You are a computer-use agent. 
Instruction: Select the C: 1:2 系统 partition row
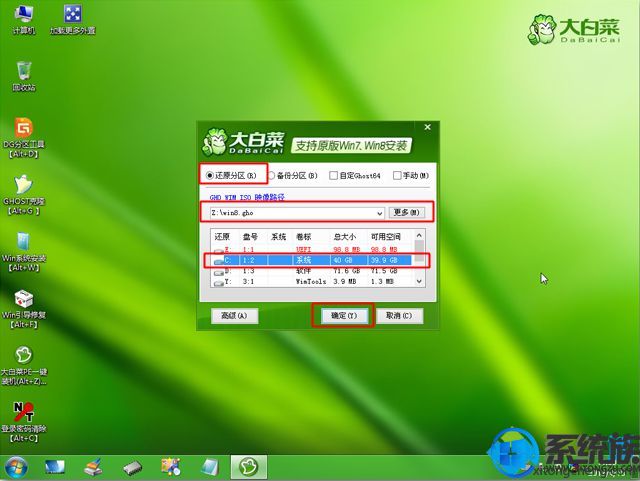tap(313, 260)
